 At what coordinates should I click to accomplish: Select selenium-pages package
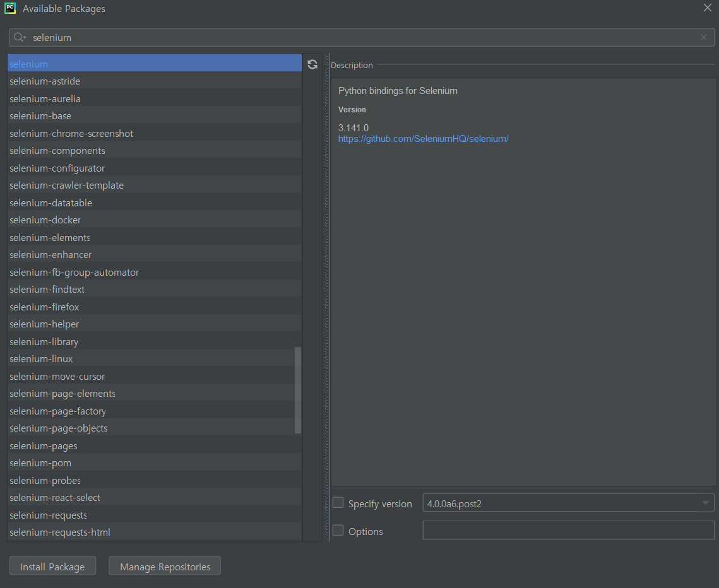coord(155,445)
